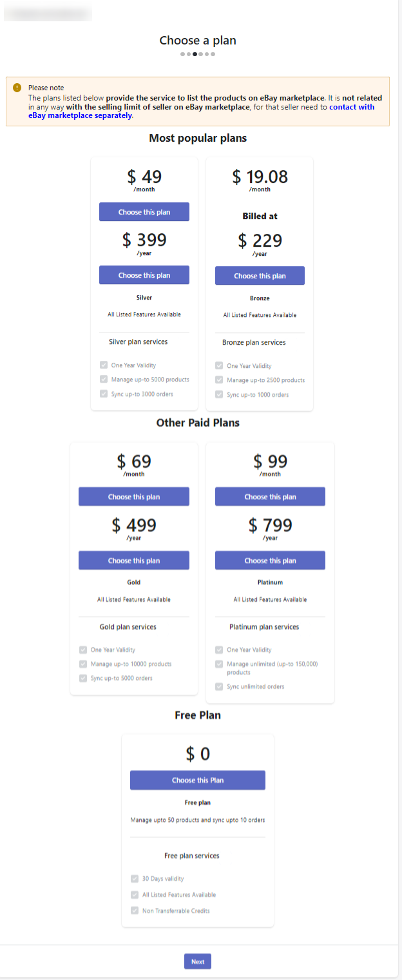Go to the next step with Next
The width and height of the screenshot is (402, 980).
click(x=198, y=961)
